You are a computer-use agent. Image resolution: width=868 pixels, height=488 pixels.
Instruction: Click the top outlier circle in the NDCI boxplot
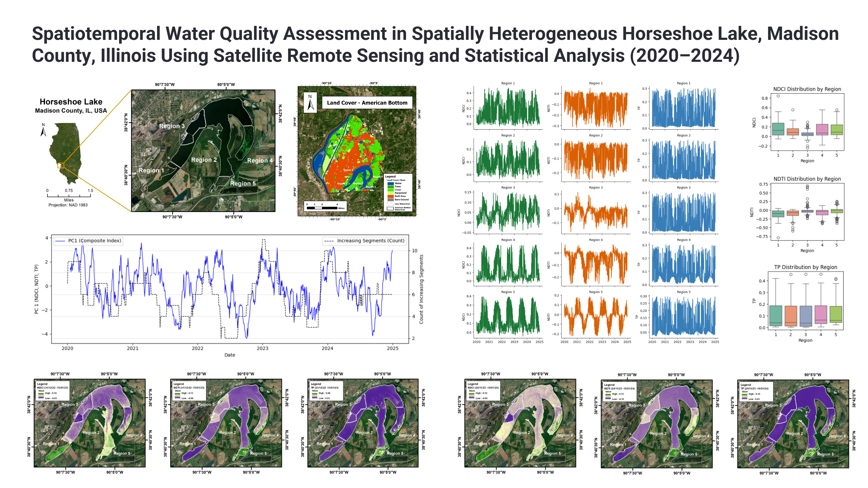(x=778, y=96)
